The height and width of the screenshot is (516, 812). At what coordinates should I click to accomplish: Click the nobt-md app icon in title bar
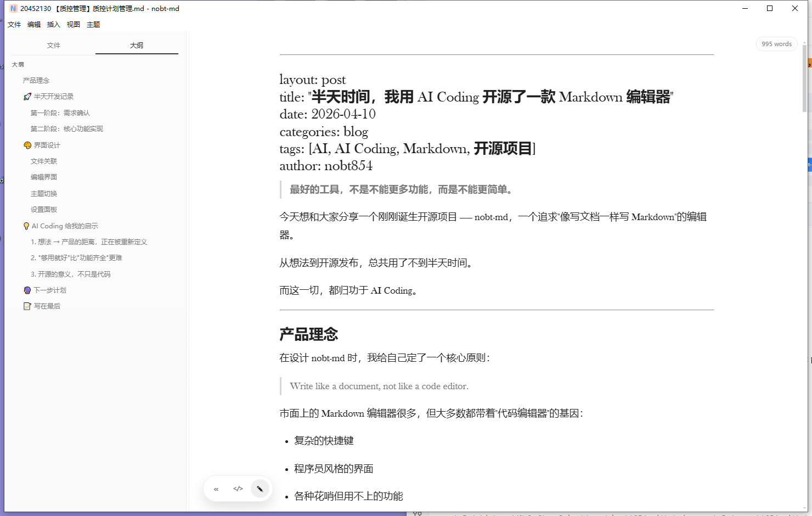tap(13, 8)
